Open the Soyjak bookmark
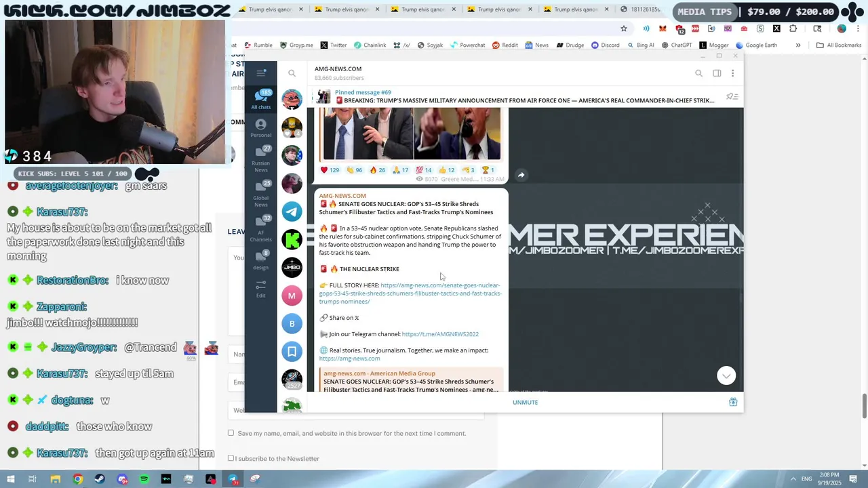 coord(430,45)
